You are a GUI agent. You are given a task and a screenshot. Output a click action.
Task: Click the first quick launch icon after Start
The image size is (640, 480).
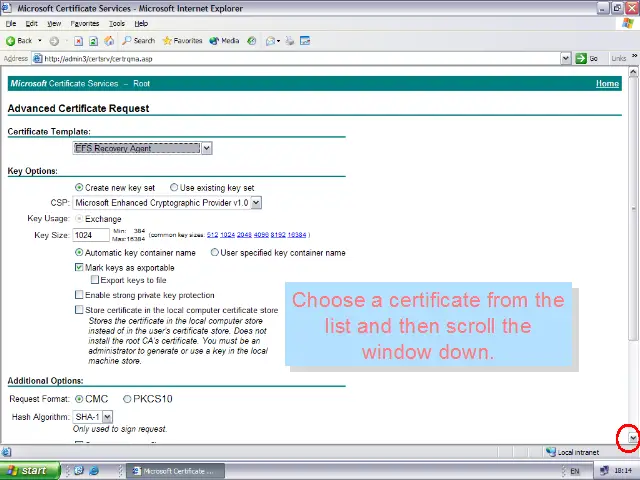click(x=79, y=471)
